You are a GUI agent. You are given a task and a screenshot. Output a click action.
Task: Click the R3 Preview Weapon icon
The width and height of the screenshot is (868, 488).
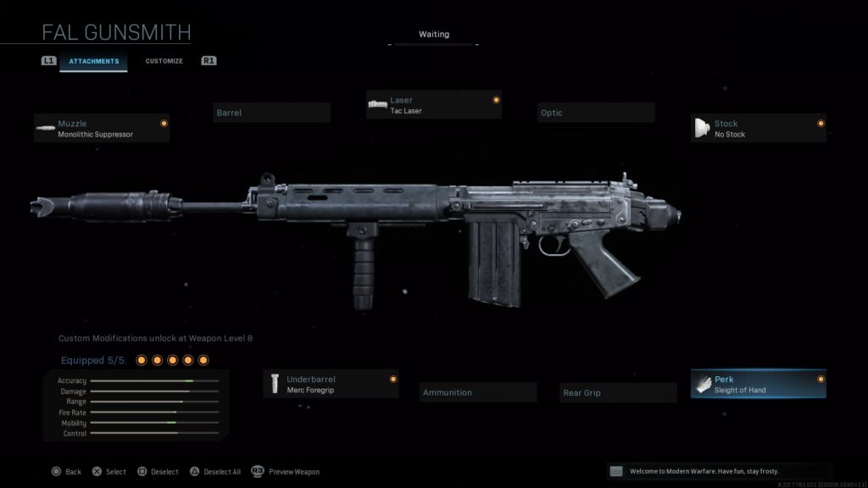click(258, 471)
